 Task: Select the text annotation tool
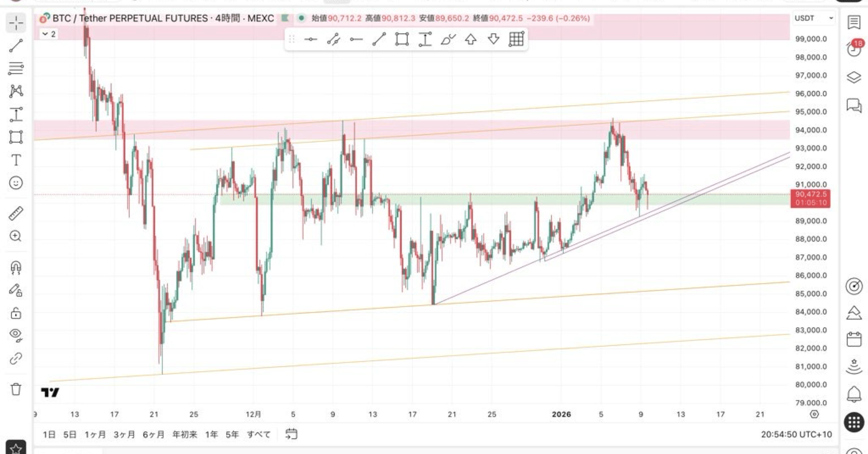pyautogui.click(x=16, y=160)
